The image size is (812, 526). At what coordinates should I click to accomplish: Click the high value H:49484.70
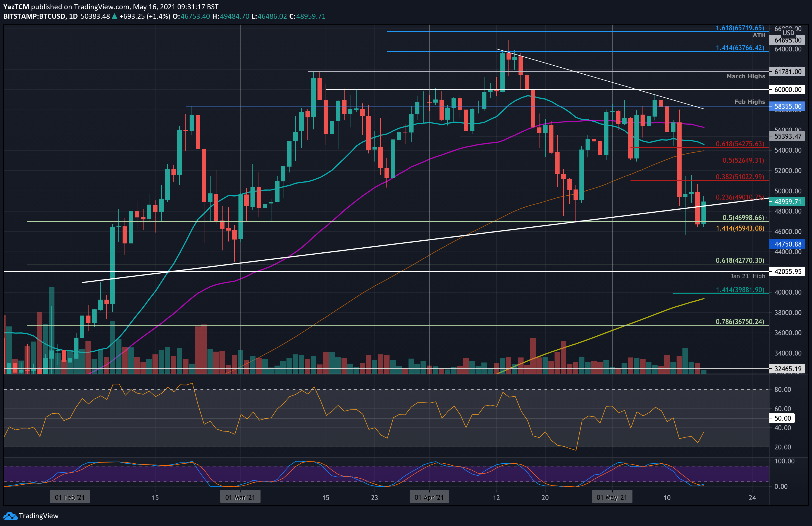click(231, 16)
